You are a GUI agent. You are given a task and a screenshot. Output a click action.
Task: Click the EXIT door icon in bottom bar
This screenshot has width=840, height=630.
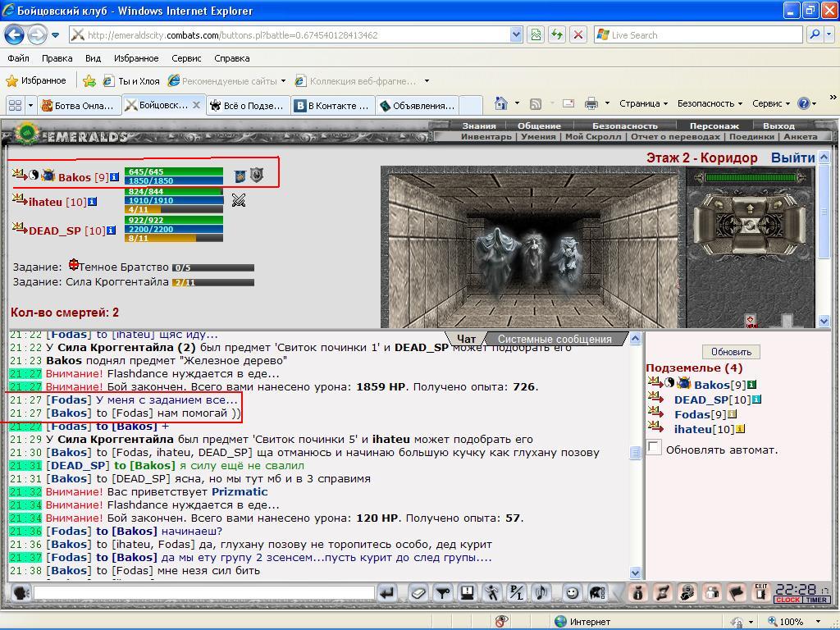point(761,592)
